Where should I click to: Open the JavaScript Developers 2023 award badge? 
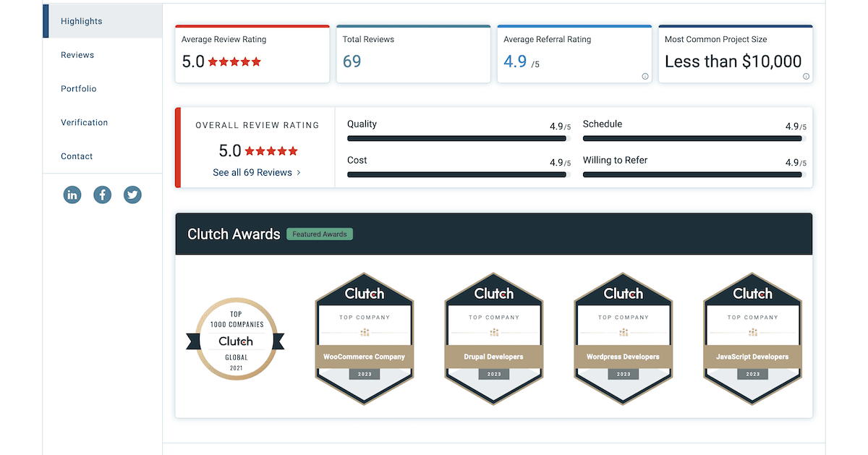point(752,339)
